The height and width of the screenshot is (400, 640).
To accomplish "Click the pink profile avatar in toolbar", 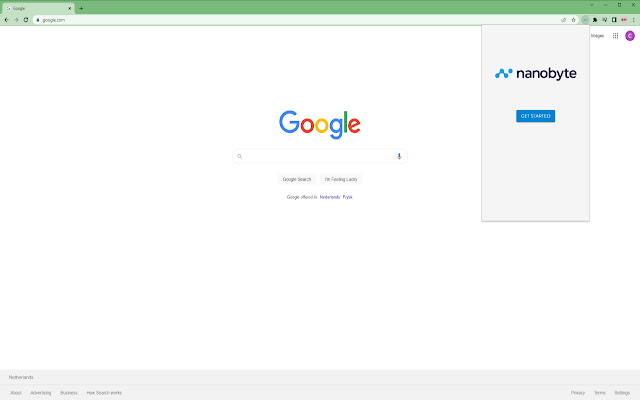I will point(624,20).
